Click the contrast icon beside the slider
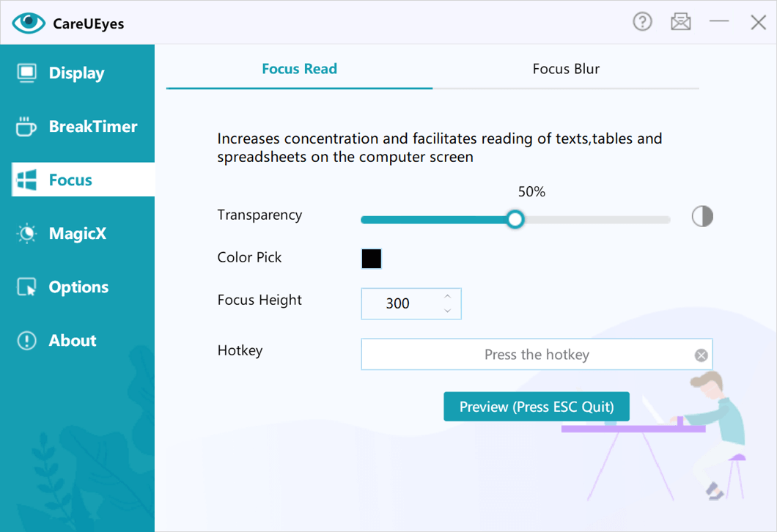 coord(702,215)
